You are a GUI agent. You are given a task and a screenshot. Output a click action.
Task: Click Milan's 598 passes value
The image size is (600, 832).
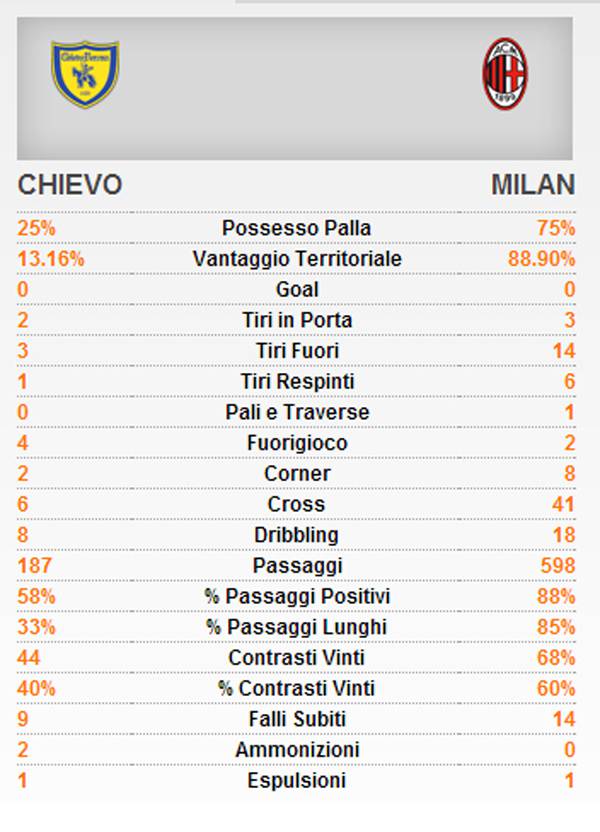point(556,566)
